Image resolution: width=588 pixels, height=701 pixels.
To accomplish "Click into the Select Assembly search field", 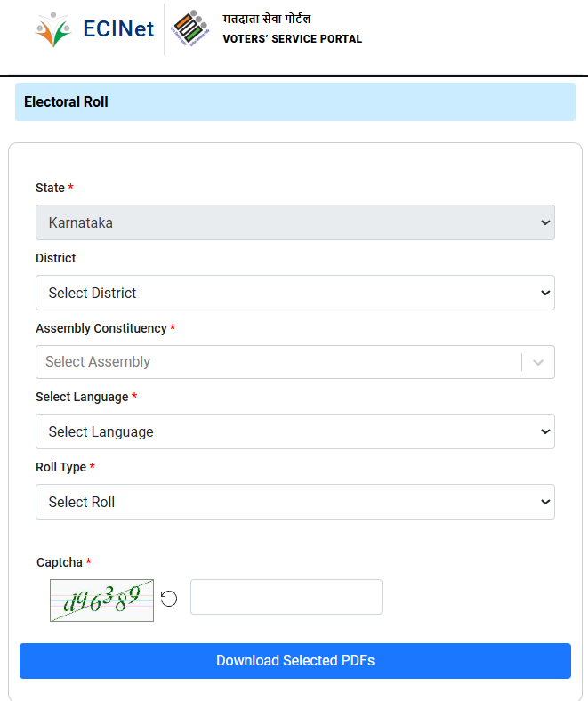I will coord(276,362).
